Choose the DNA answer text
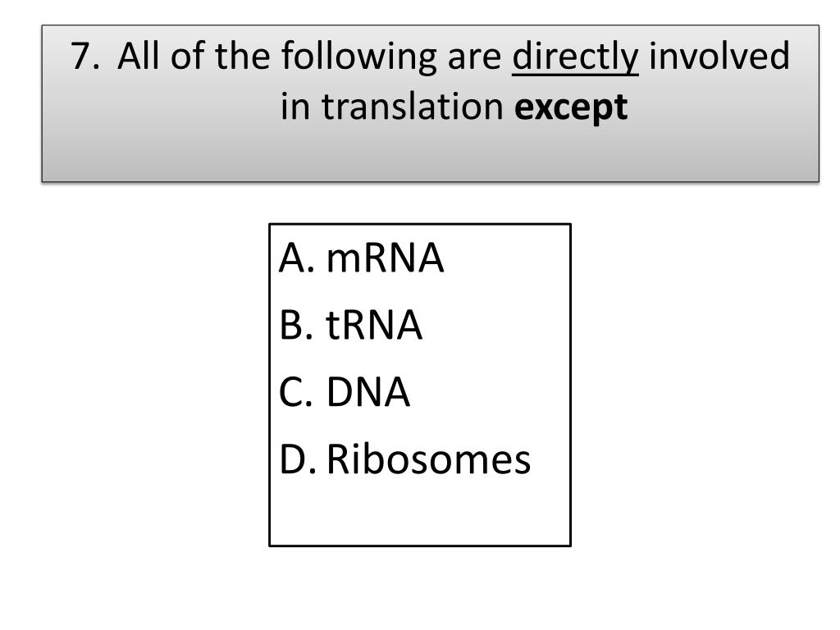 point(368,392)
